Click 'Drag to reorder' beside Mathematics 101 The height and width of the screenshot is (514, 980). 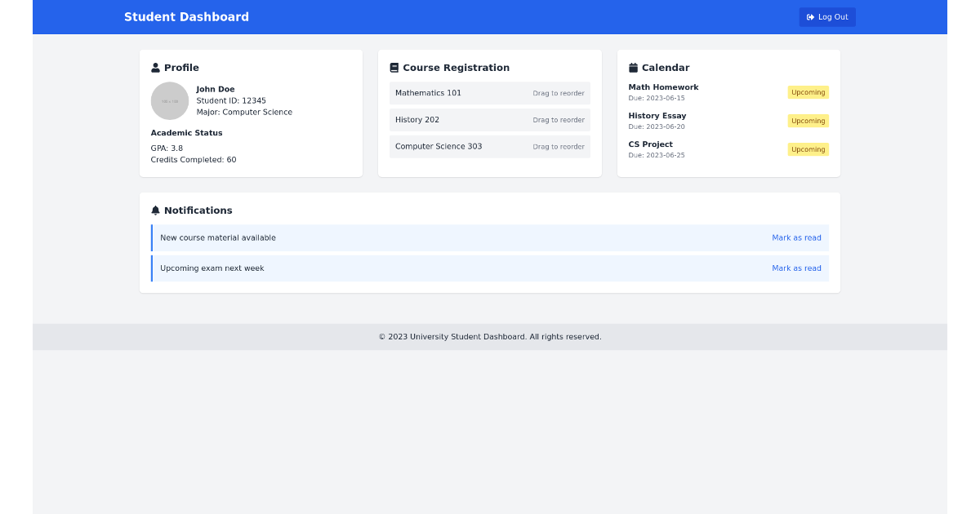point(559,93)
